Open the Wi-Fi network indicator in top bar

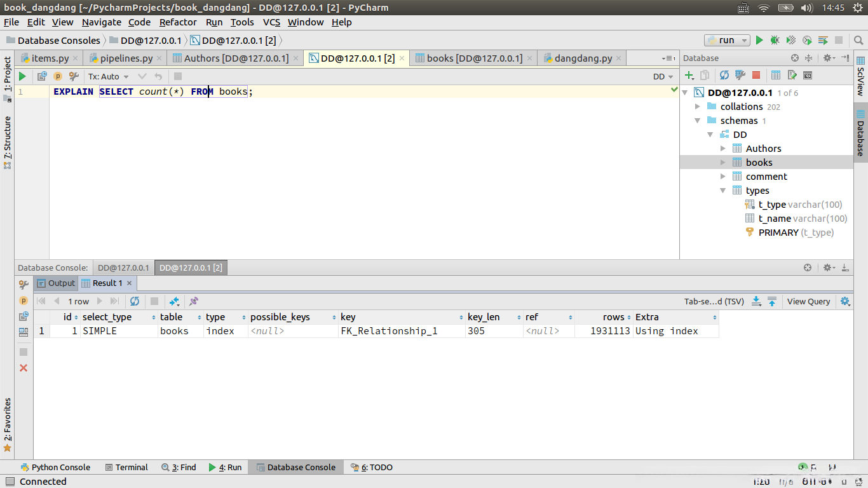point(764,8)
